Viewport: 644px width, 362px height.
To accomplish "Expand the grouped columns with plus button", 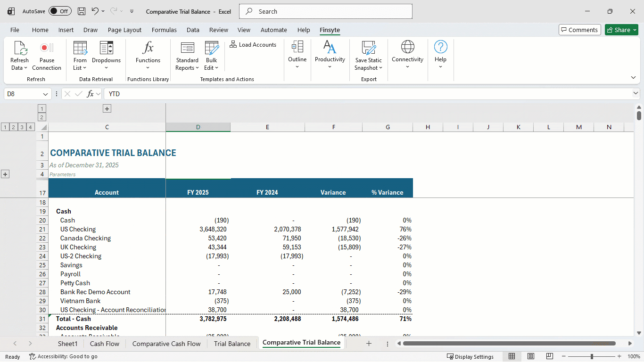I will [107, 109].
